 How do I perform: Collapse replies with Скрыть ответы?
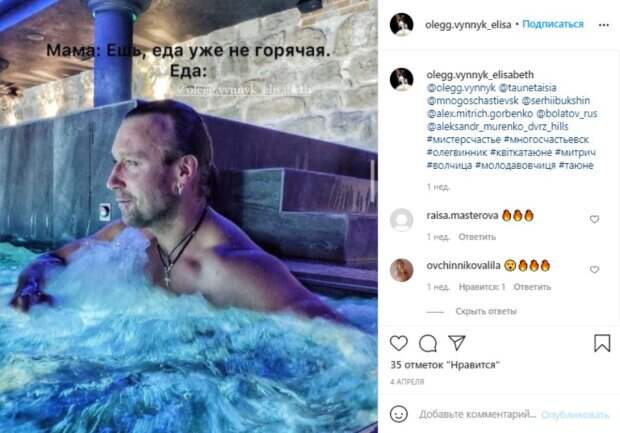click(x=486, y=311)
